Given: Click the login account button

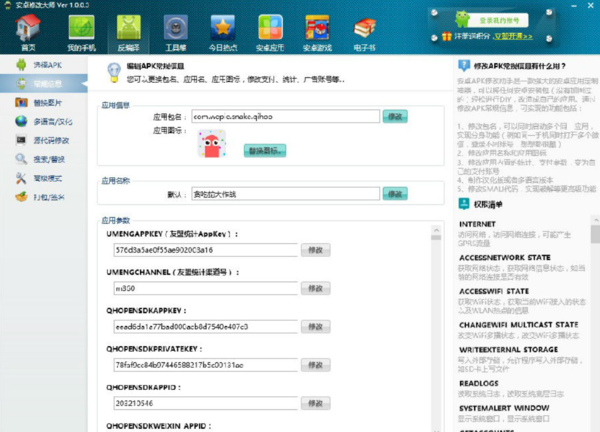Looking at the screenshot, I should pos(499,20).
